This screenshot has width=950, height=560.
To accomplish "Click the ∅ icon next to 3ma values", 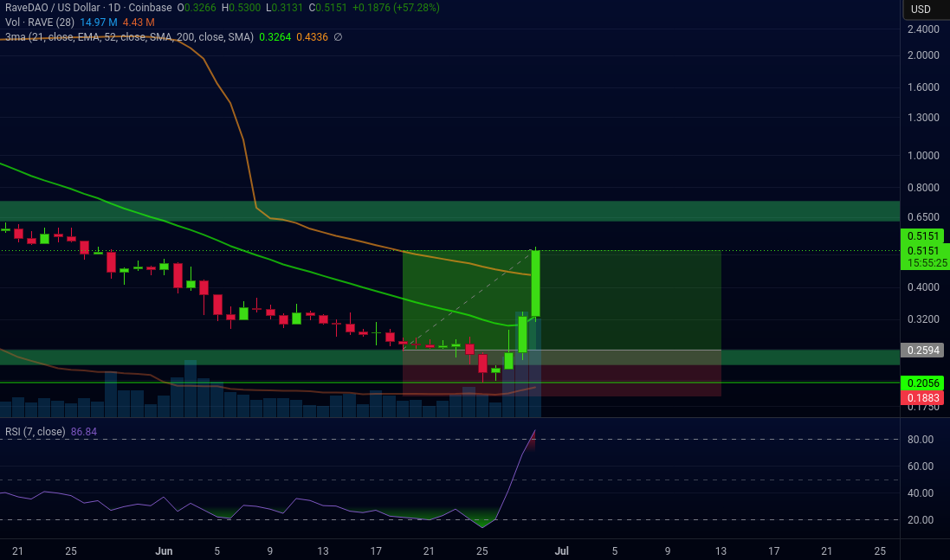I will coord(338,37).
